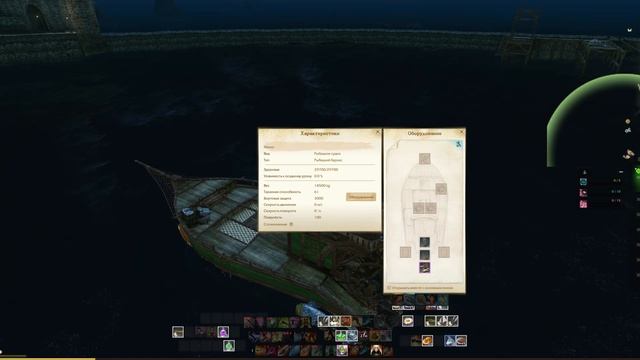
Task: Activate first white blade skill in top hotbar trio
Action: tap(323, 321)
